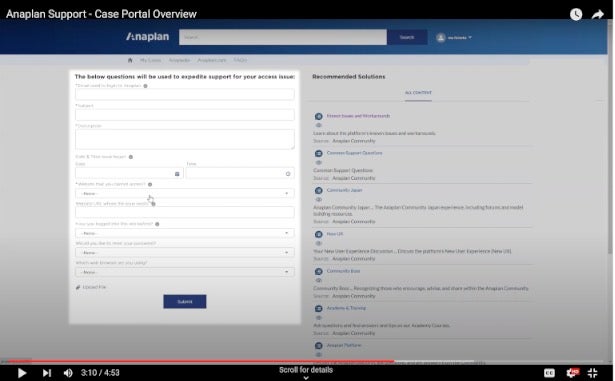
Task: Click the website URL input field
Action: [x=185, y=212]
